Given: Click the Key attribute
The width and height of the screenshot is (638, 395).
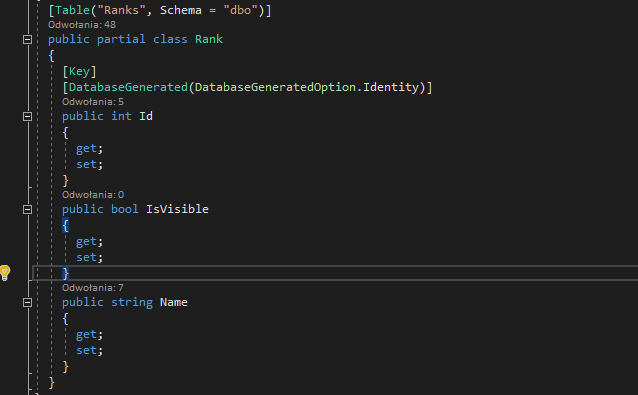Looking at the screenshot, I should click(x=79, y=72).
